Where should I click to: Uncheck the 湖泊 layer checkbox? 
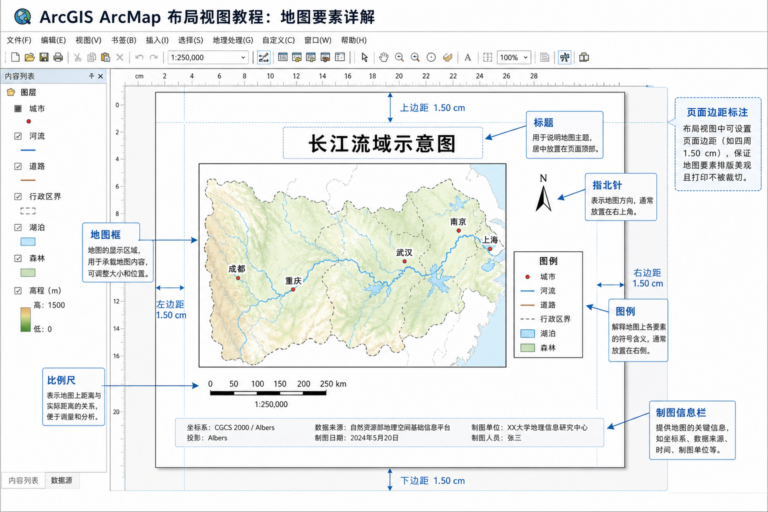[18, 227]
